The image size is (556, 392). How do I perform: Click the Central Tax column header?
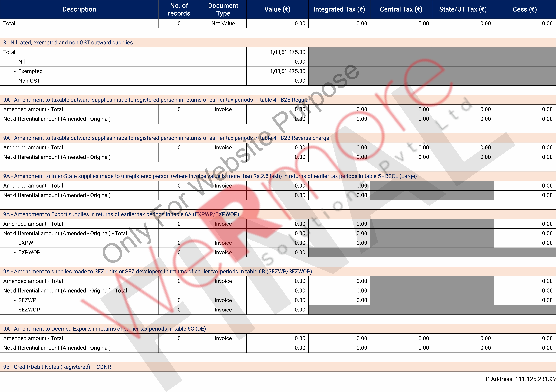click(x=401, y=9)
